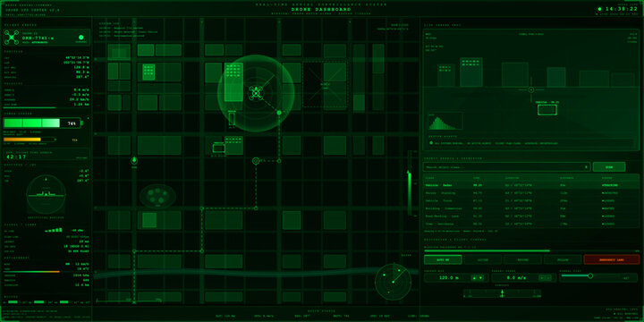The width and height of the screenshot is (644, 322).
Task: Adjust target speed using its stepper buttons
Action: pos(545,278)
